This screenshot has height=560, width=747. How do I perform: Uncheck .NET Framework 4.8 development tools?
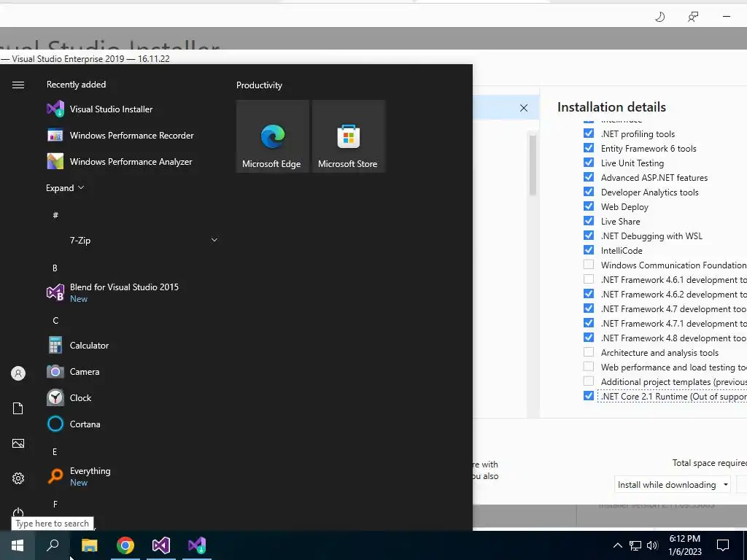(x=589, y=338)
